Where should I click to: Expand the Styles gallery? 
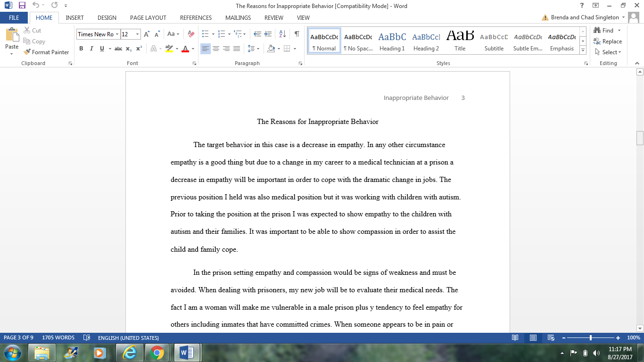tap(583, 50)
